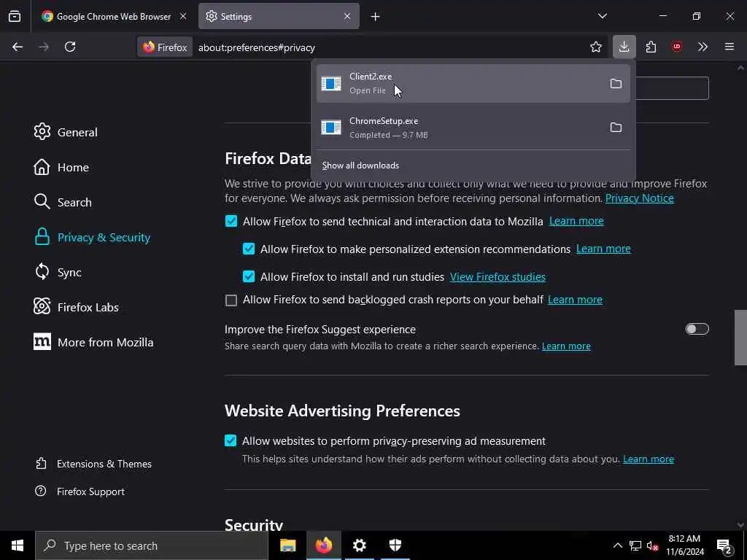Click the muted volume tray icon
Screen dimensions: 747x560
coord(653,545)
